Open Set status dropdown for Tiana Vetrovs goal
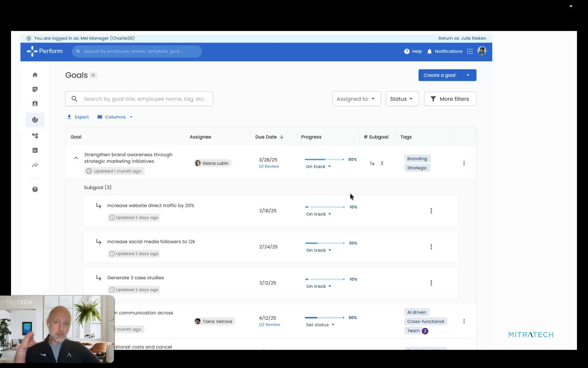588x368 pixels. [321, 325]
